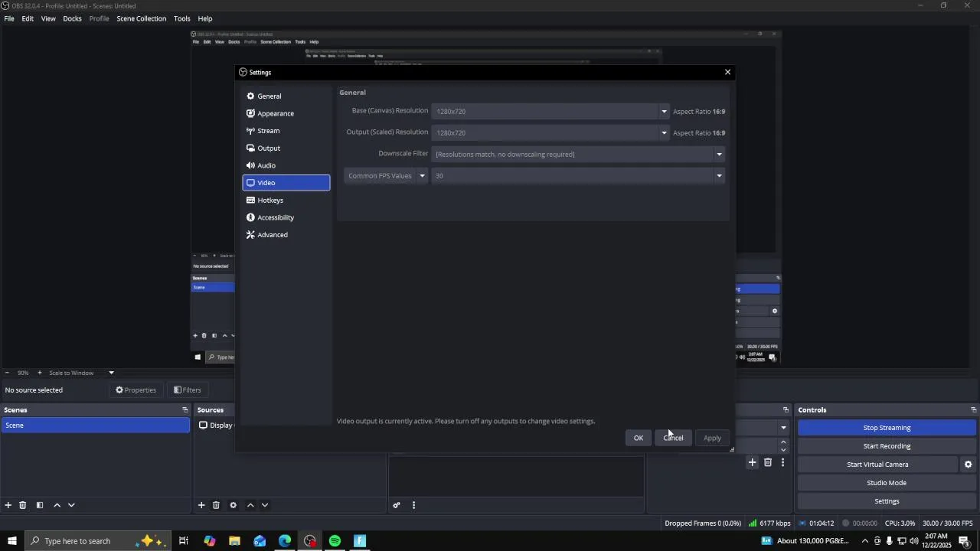Pop out the Controls dock with its float icon
Image resolution: width=980 pixels, height=551 pixels.
click(x=973, y=410)
